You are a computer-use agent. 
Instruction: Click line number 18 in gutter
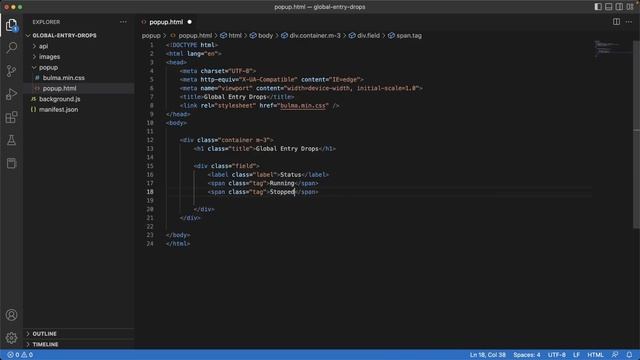pos(150,192)
